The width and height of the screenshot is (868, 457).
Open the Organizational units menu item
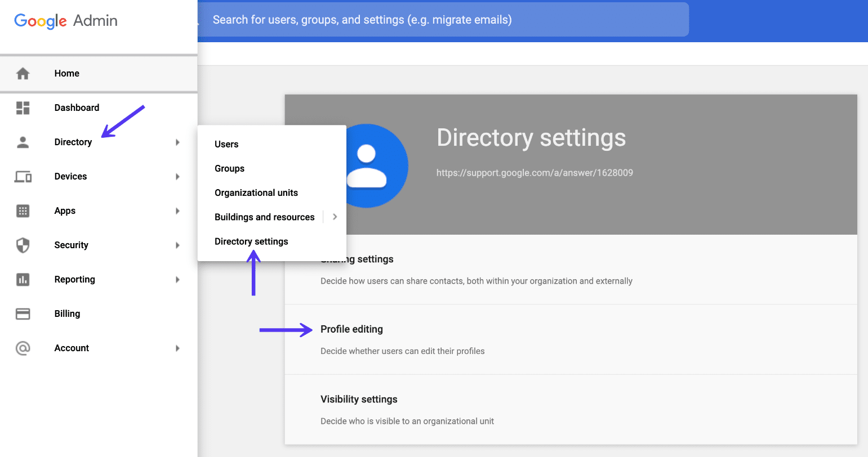tap(256, 192)
